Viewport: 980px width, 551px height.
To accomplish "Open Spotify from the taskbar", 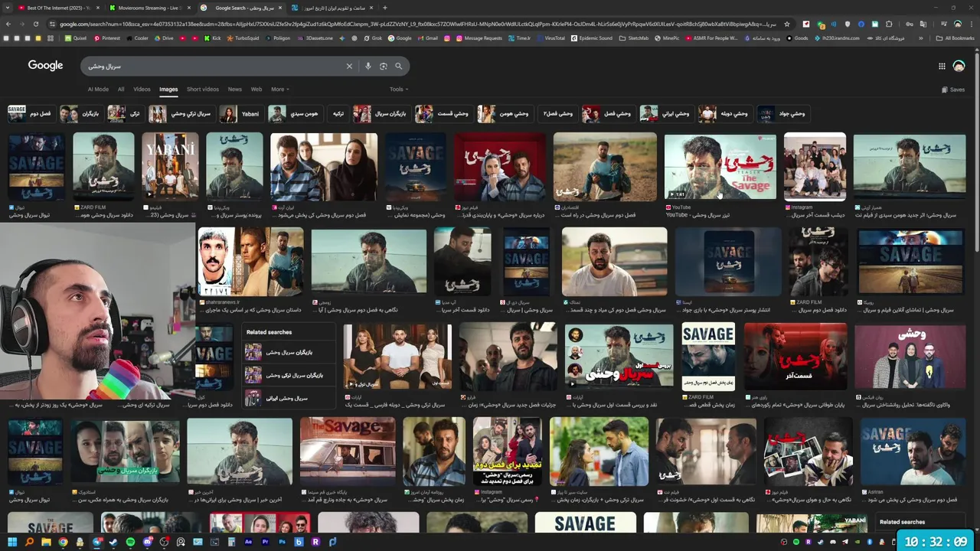I will [x=130, y=542].
